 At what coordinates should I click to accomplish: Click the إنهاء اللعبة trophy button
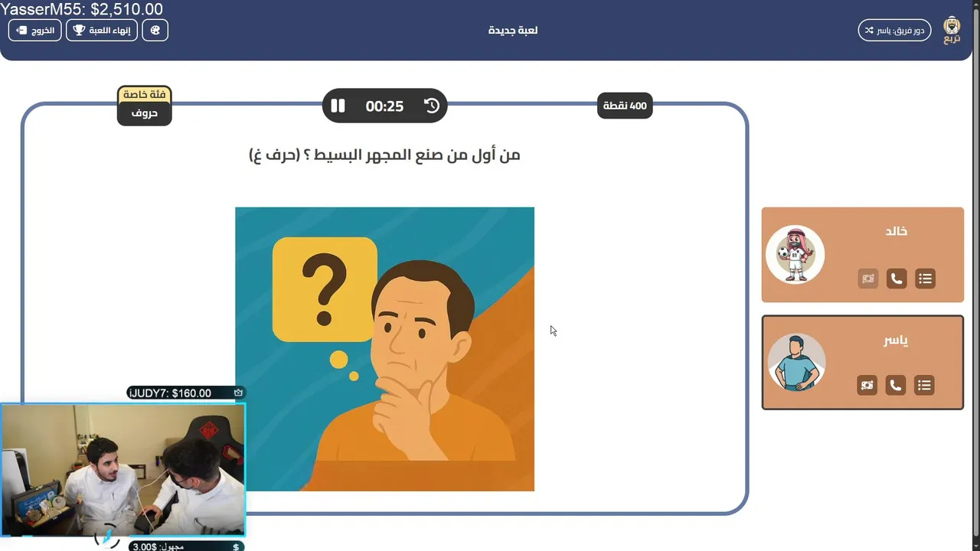click(x=102, y=31)
